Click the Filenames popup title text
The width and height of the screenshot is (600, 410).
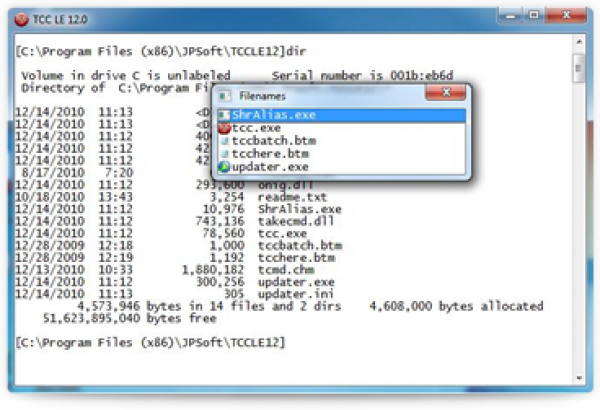click(x=262, y=96)
